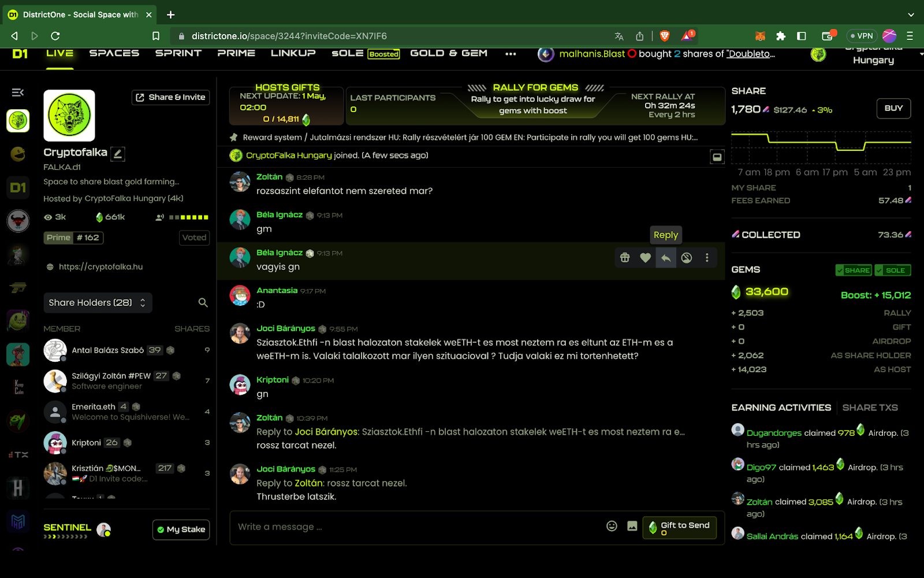This screenshot has width=924, height=578.
Task: Toggle browser sidebar panel icon
Action: [x=802, y=36]
